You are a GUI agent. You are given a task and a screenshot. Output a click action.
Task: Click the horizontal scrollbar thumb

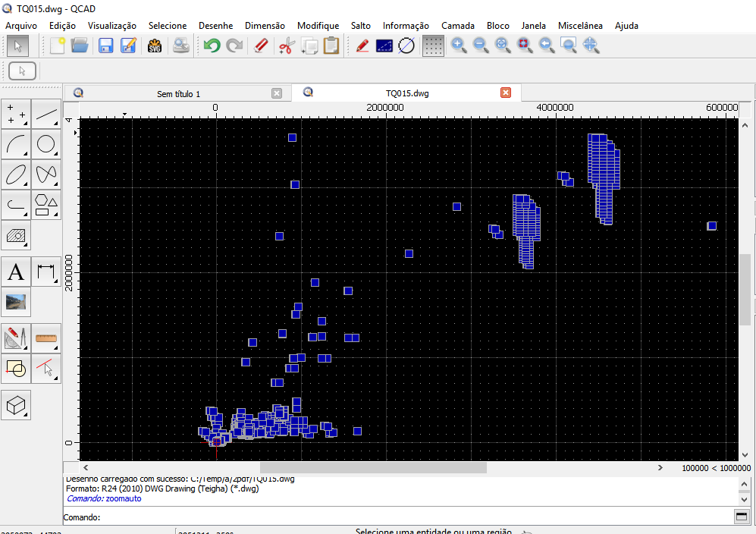click(x=373, y=467)
